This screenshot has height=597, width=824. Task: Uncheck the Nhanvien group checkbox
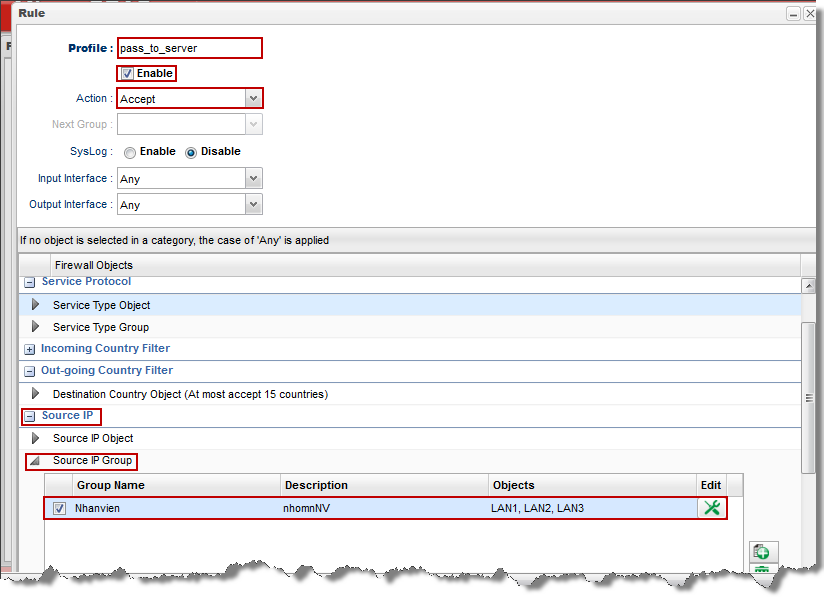[x=59, y=508]
